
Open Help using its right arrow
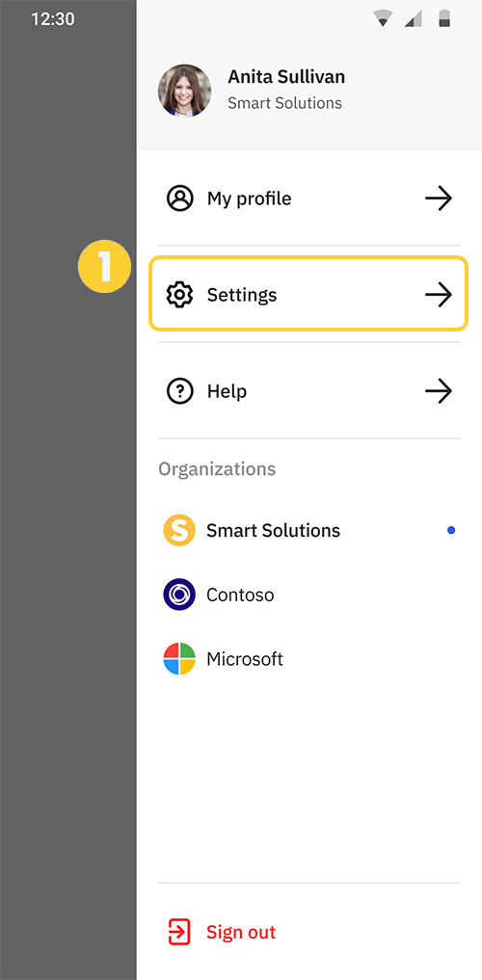tap(439, 391)
